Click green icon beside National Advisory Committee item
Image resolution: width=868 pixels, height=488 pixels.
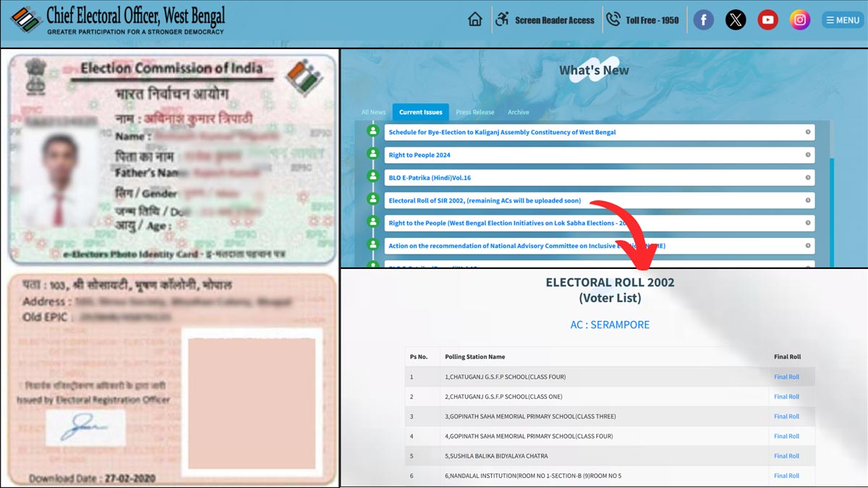click(x=373, y=244)
